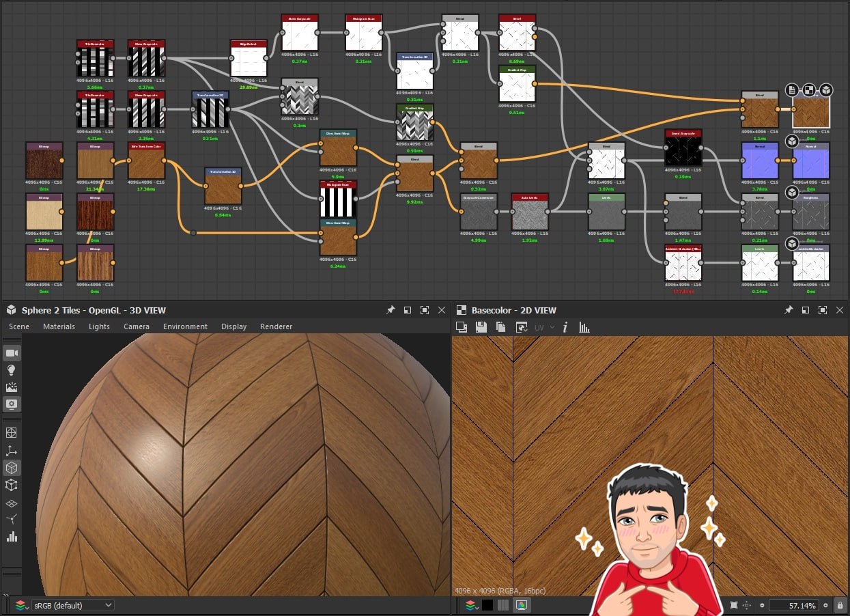Toggle the light bulb icon in the 3D view
The image size is (850, 616).
click(x=12, y=369)
